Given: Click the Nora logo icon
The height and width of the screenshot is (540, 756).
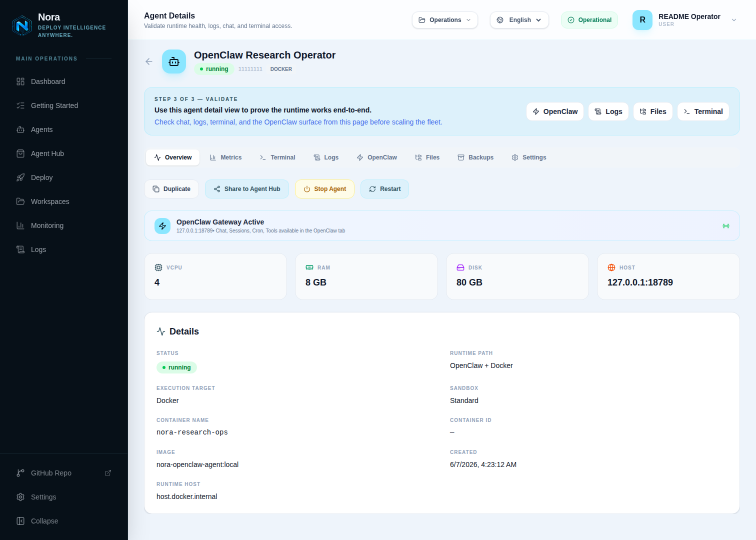Looking at the screenshot, I should pyautogui.click(x=22, y=25).
